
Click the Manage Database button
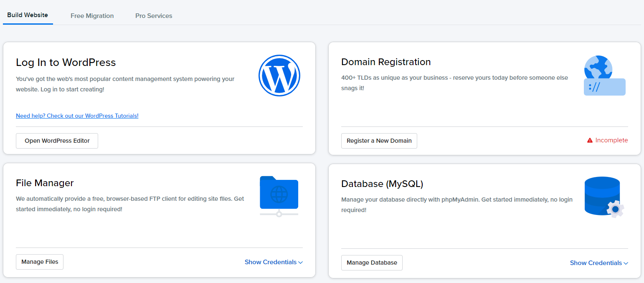point(372,263)
